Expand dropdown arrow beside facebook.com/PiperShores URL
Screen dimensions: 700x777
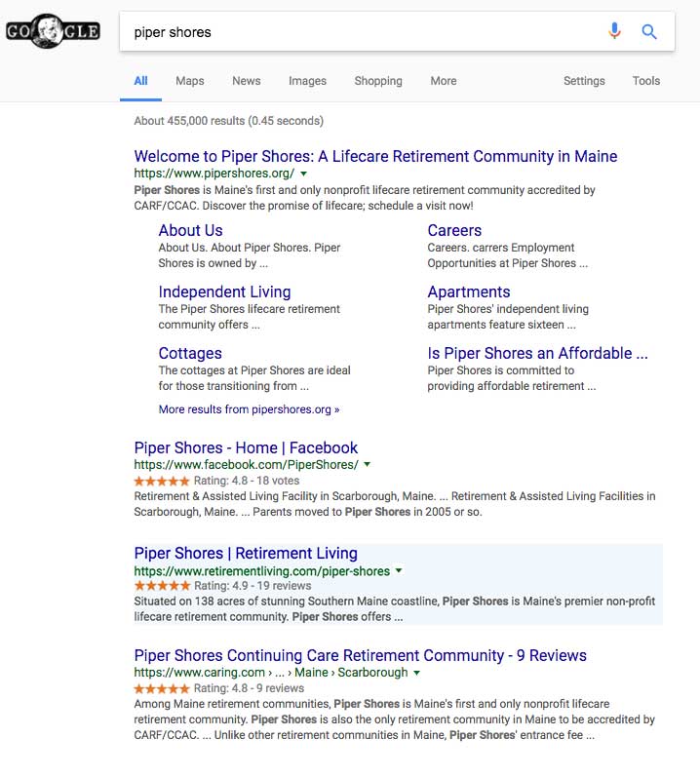(x=368, y=464)
